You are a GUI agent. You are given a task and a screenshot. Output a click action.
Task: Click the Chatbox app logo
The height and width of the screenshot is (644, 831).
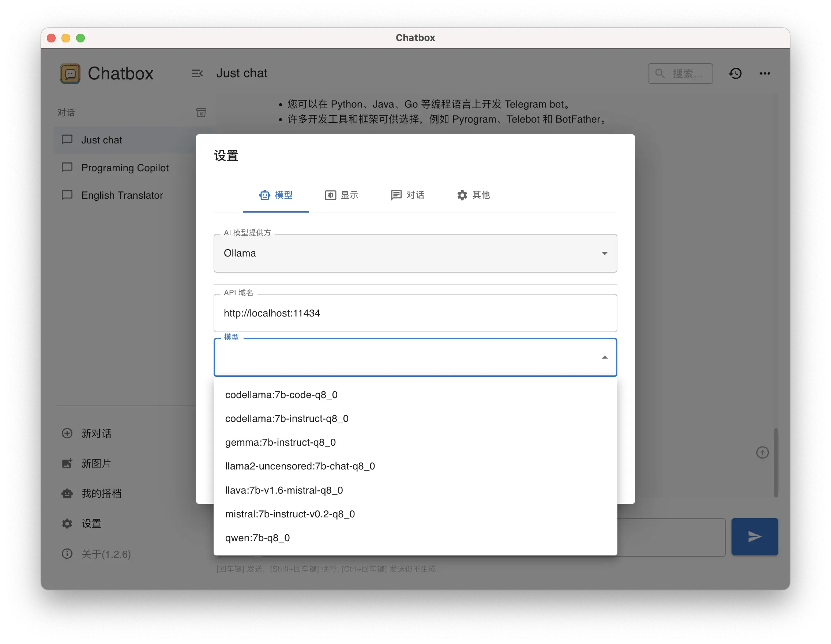[x=70, y=74]
